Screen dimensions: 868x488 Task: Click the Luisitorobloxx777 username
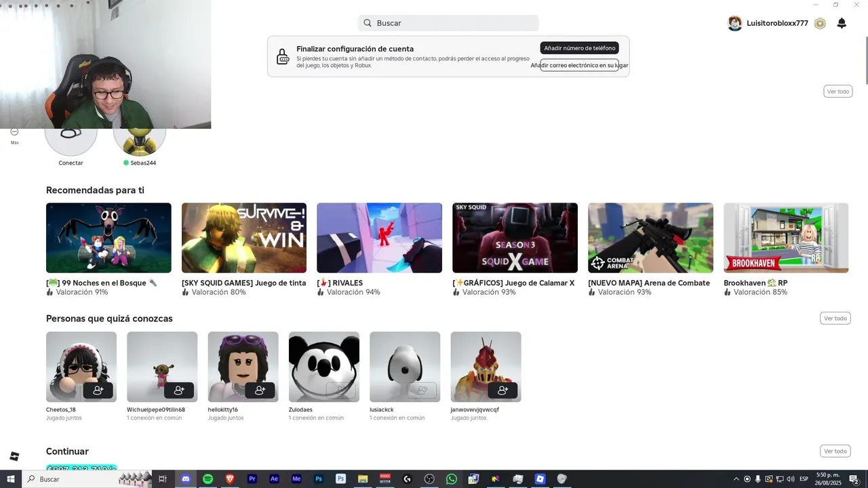click(777, 23)
